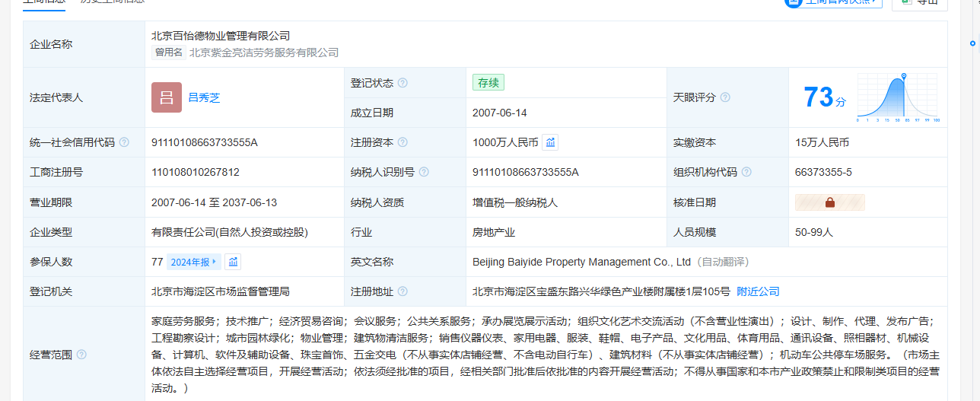Click company name 北京百怡德物业管理有限公司
980x401 pixels.
(221, 36)
